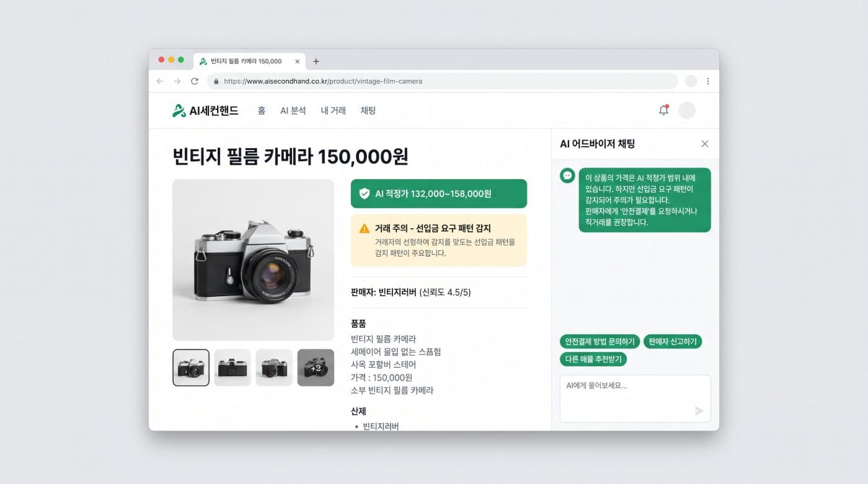Viewport: 868px width, 484px height.
Task: Open notifications bell icon
Action: tap(663, 110)
